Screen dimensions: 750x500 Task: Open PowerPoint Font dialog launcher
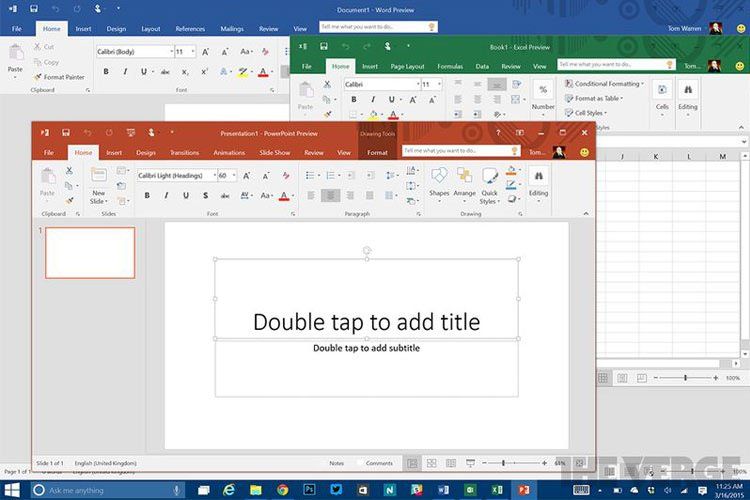coord(293,214)
